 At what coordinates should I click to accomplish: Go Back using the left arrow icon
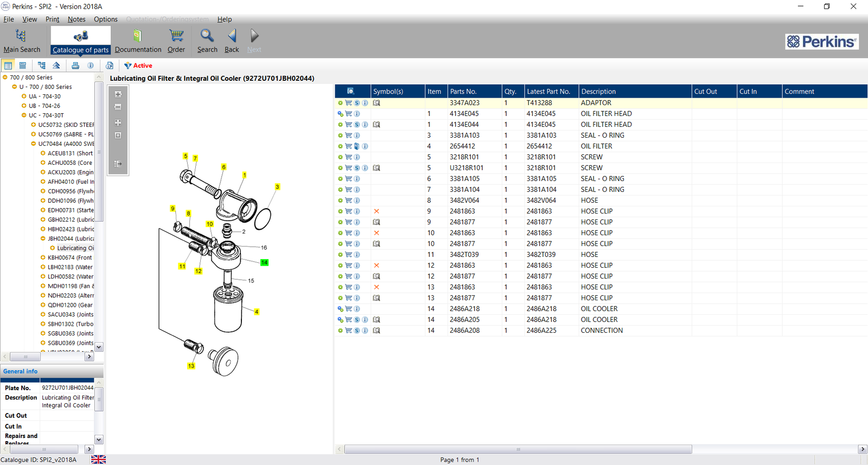232,36
